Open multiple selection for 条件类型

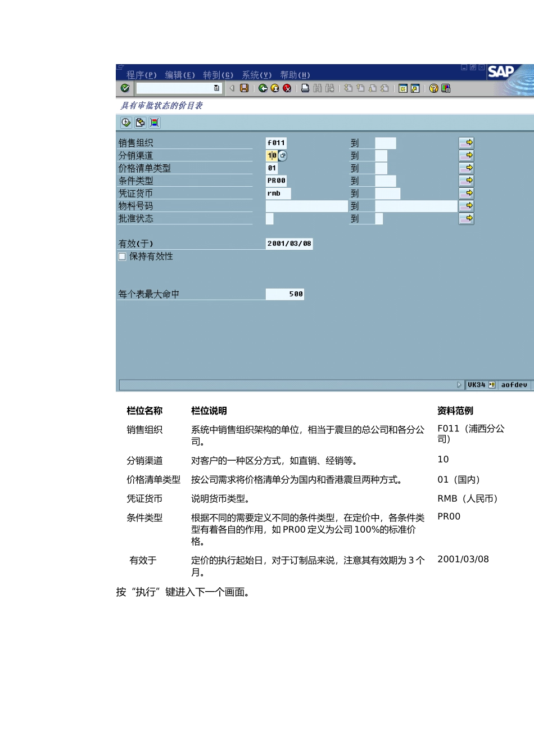click(467, 181)
